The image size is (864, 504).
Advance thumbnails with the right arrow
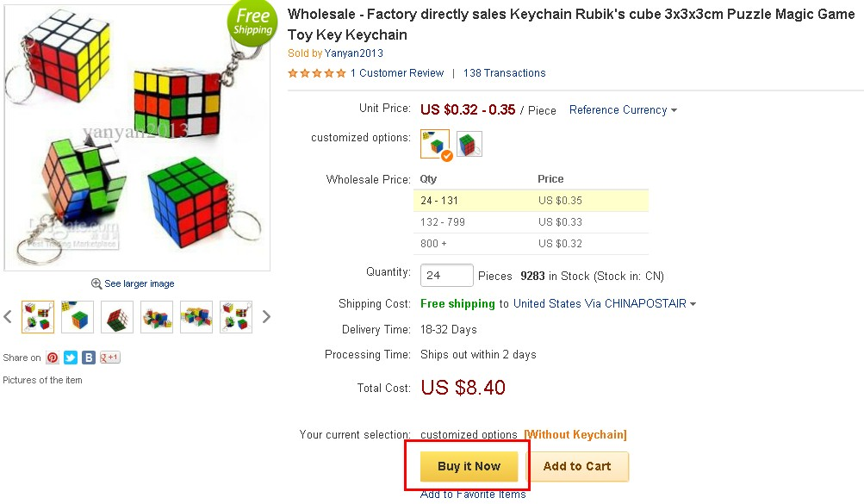click(266, 317)
